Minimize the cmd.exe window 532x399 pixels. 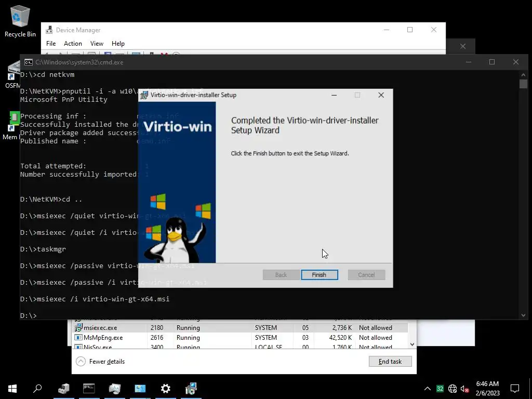click(469, 62)
